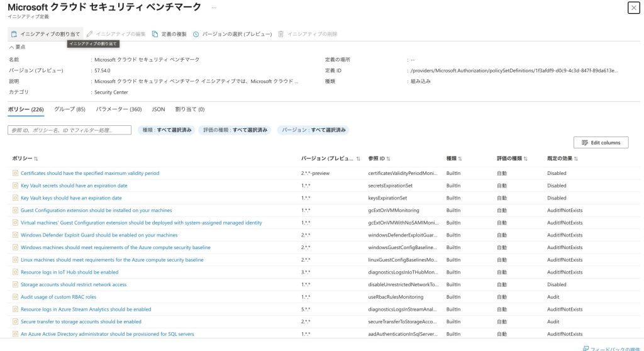Click policy icon beside Audit usage of custom RBAC roles
Image resolution: width=644 pixels, height=351 pixels.
pyautogui.click(x=16, y=297)
